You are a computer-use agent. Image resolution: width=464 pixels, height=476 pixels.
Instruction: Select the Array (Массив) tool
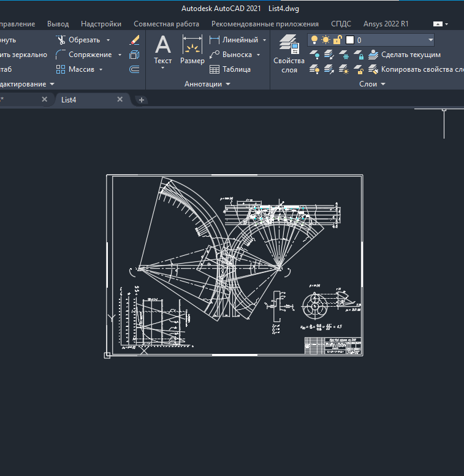(61, 69)
